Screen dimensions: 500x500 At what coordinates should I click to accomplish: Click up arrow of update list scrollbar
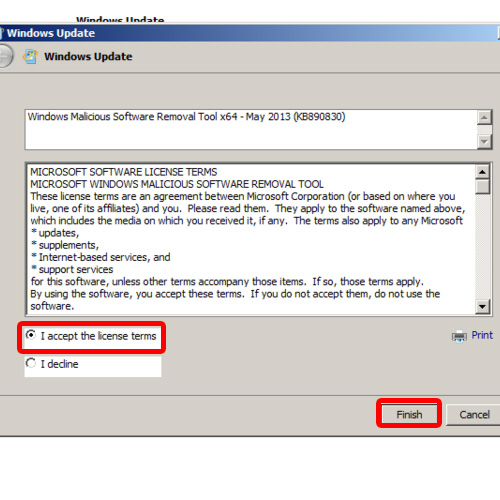point(484,117)
